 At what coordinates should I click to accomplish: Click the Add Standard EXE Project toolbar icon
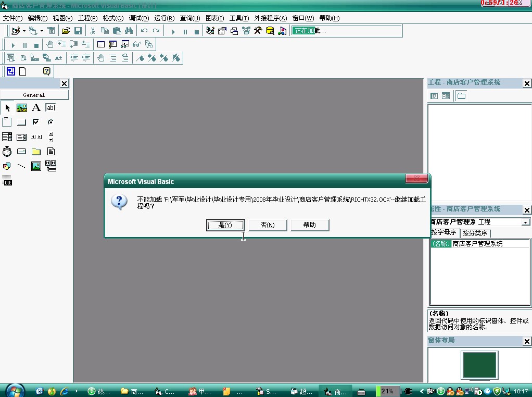pos(16,31)
